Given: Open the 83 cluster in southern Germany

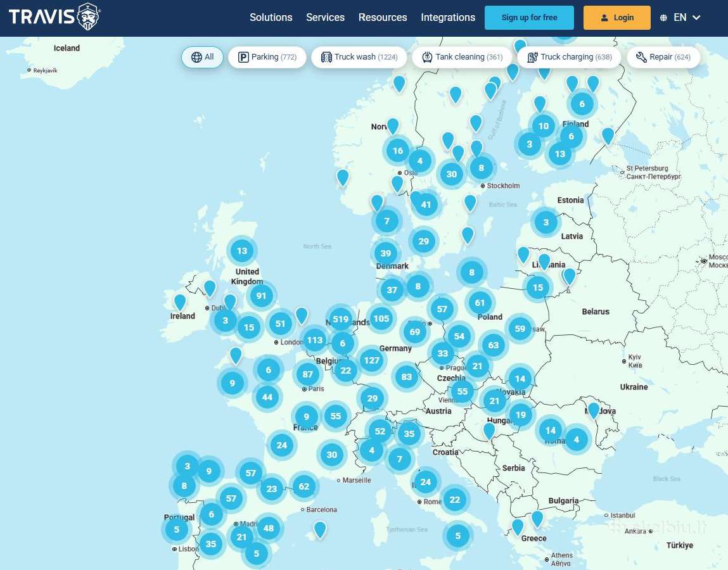Looking at the screenshot, I should pyautogui.click(x=407, y=377).
